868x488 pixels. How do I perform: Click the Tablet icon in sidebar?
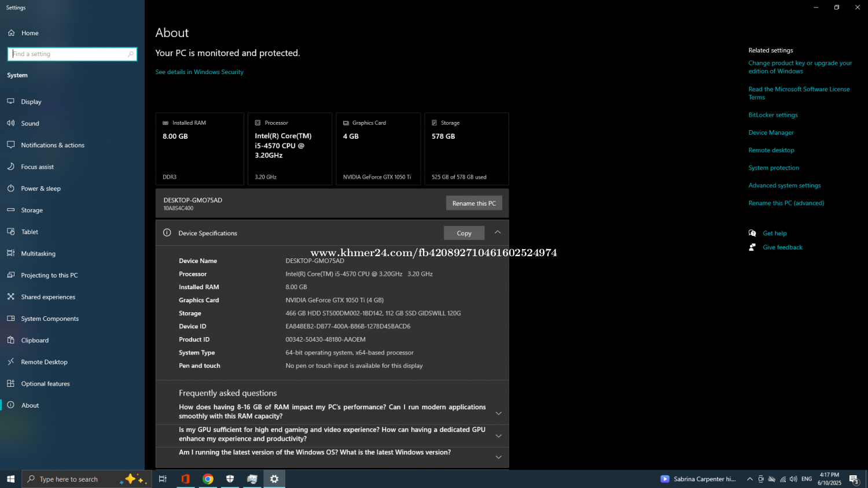tap(11, 232)
